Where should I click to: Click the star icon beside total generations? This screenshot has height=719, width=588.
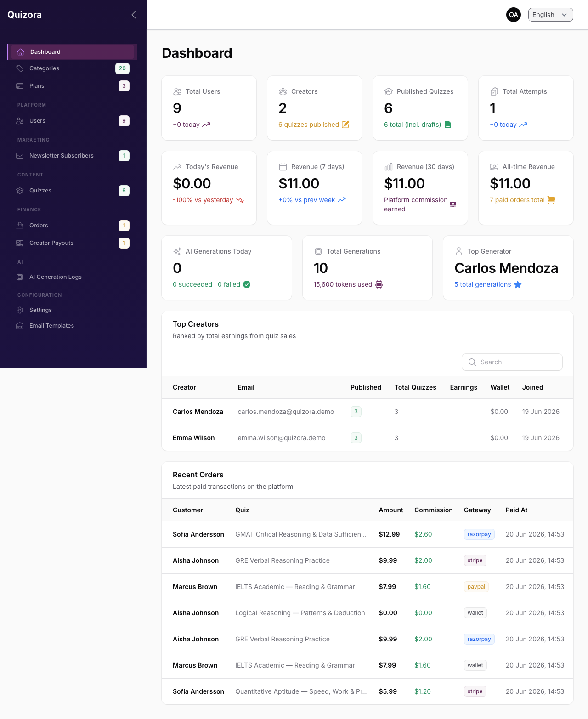tap(518, 284)
